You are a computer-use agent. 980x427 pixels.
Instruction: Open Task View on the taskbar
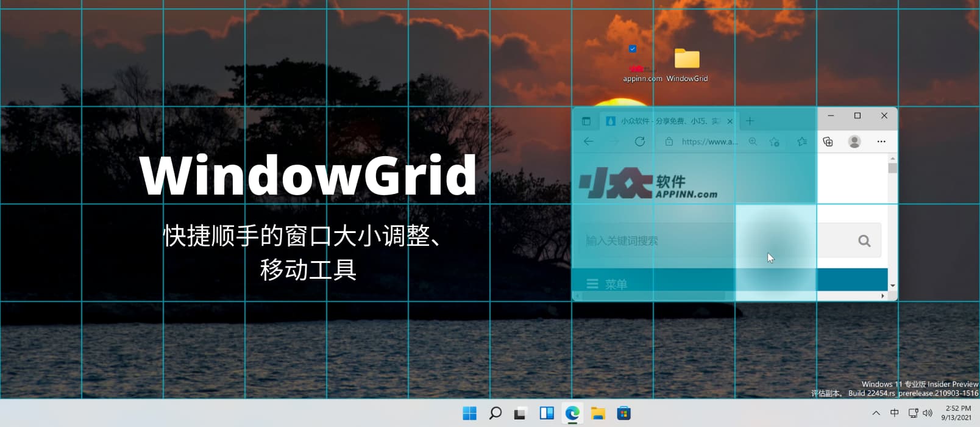[x=520, y=413]
